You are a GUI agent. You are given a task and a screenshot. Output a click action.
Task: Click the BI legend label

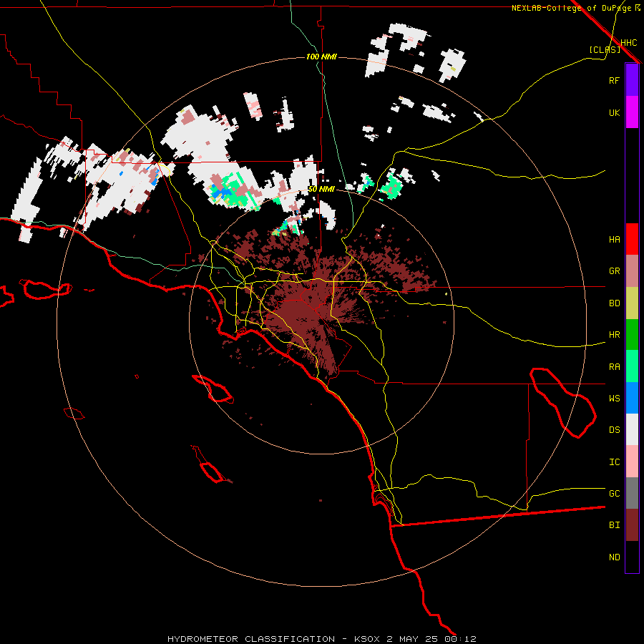614,525
